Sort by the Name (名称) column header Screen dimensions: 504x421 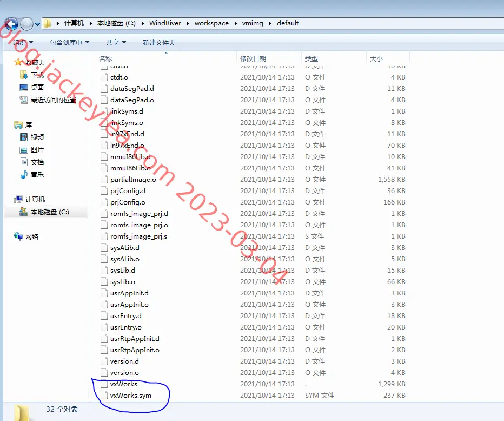click(x=105, y=58)
